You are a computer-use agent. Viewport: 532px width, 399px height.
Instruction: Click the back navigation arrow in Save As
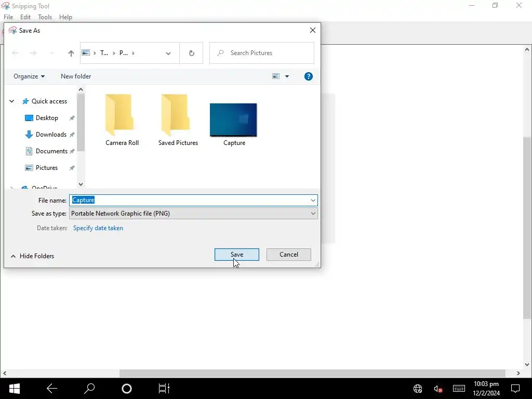click(x=15, y=53)
